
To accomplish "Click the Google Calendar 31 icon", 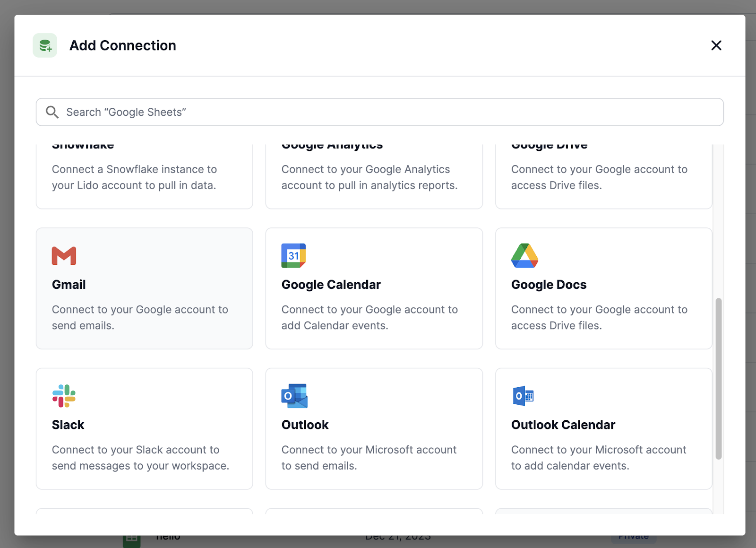I will (293, 256).
